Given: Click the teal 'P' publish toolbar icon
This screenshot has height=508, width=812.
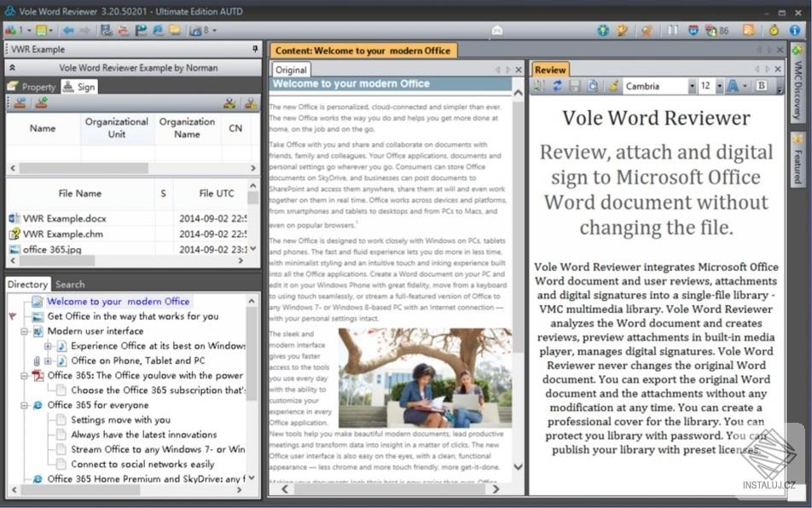Looking at the screenshot, I should tap(141, 31).
